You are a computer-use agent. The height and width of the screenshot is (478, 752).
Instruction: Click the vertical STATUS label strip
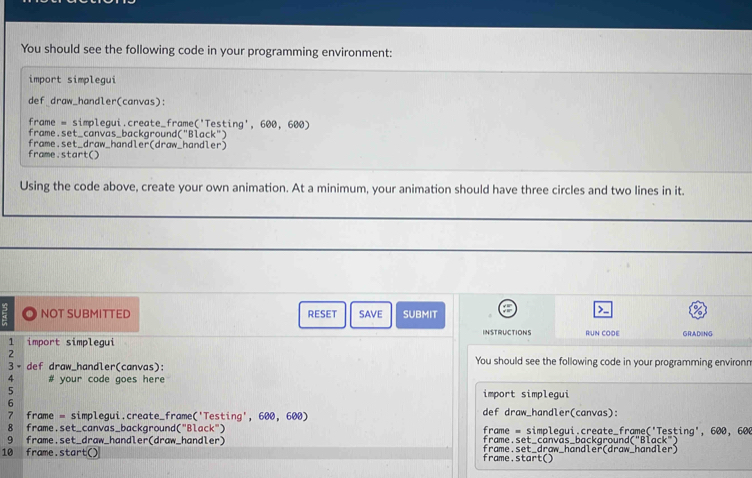click(6, 315)
